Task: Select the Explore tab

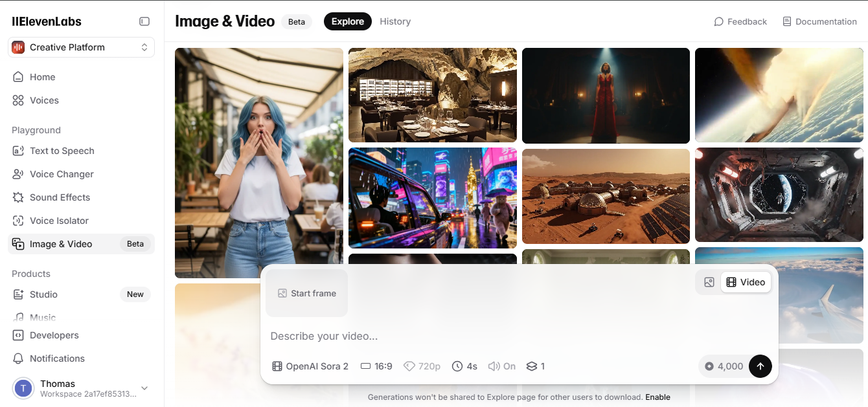Action: [348, 21]
